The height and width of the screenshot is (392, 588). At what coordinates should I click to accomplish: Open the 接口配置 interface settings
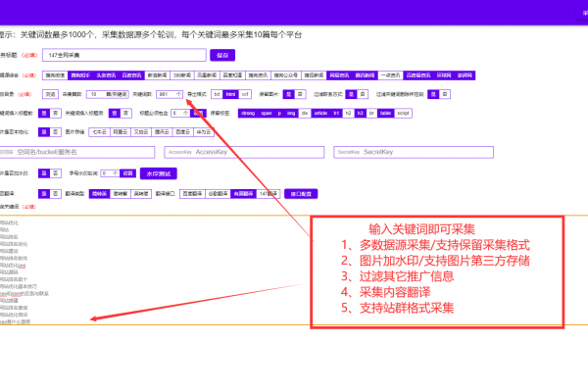(302, 193)
